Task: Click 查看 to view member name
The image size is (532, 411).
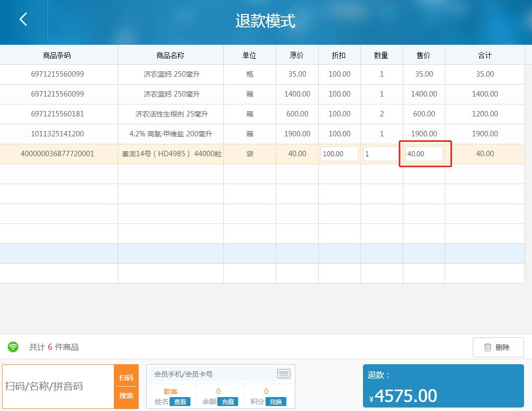Action: point(180,402)
